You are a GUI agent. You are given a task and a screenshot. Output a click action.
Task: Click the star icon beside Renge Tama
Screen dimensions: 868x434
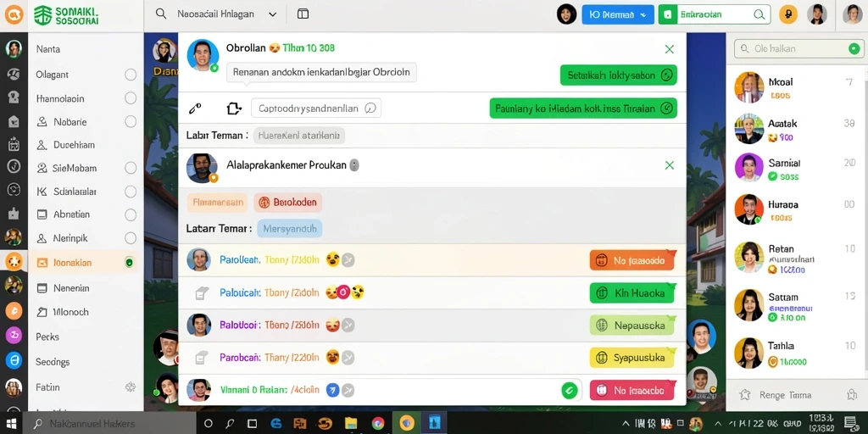point(745,395)
